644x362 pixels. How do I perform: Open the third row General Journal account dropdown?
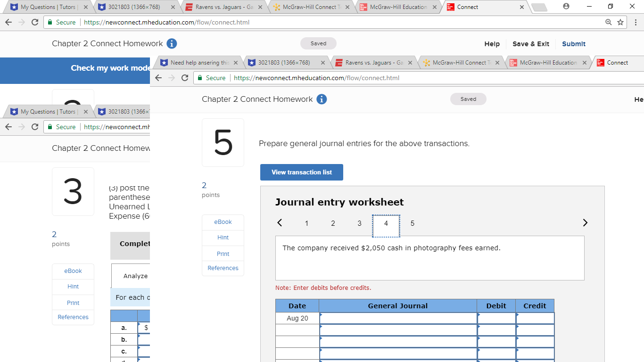click(x=398, y=342)
